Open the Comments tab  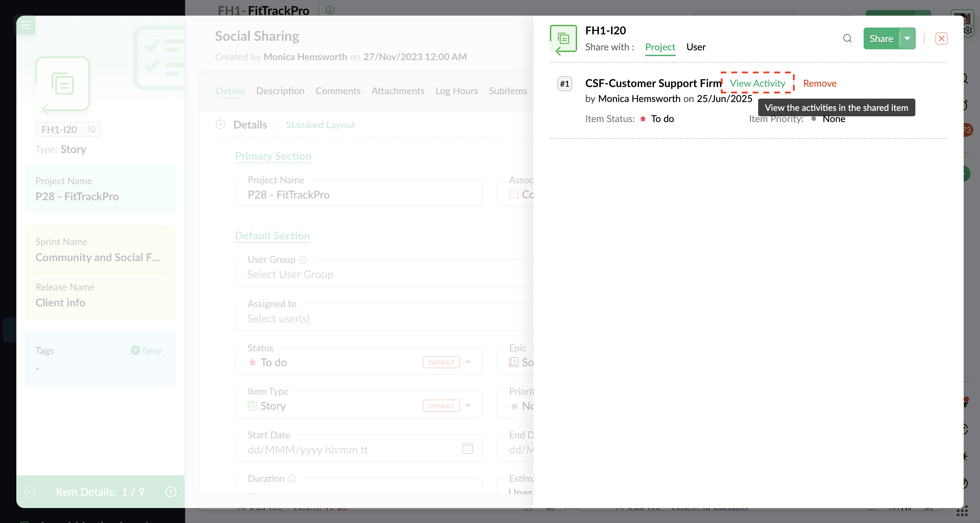coord(338,90)
